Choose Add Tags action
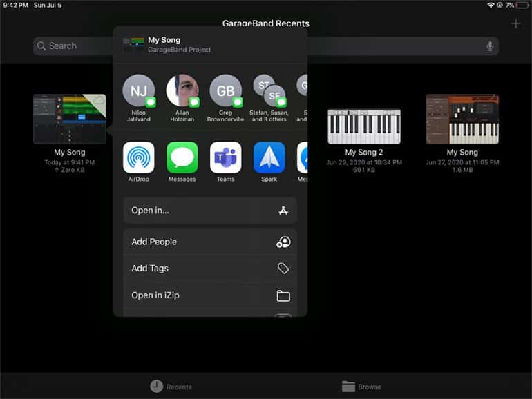This screenshot has width=532, height=399. (210, 269)
